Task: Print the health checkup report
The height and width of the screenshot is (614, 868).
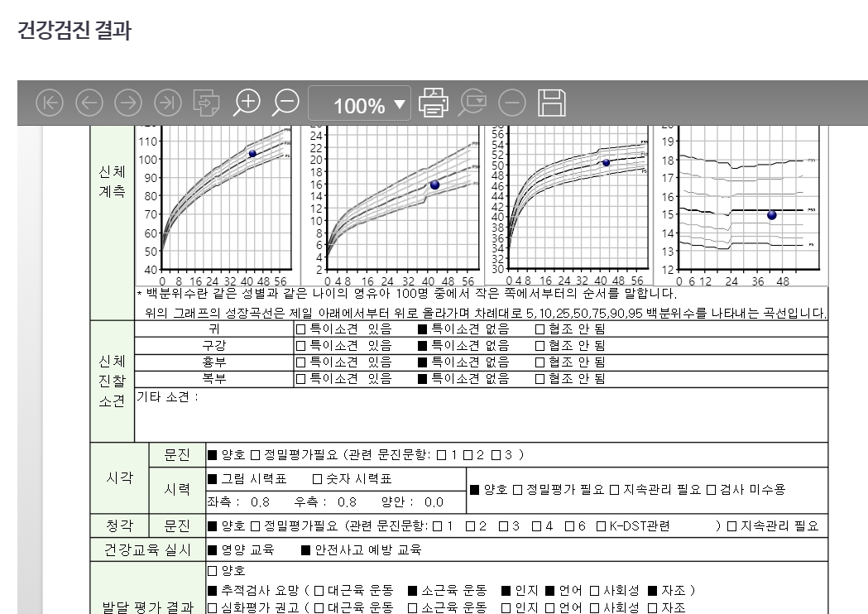Action: [434, 103]
